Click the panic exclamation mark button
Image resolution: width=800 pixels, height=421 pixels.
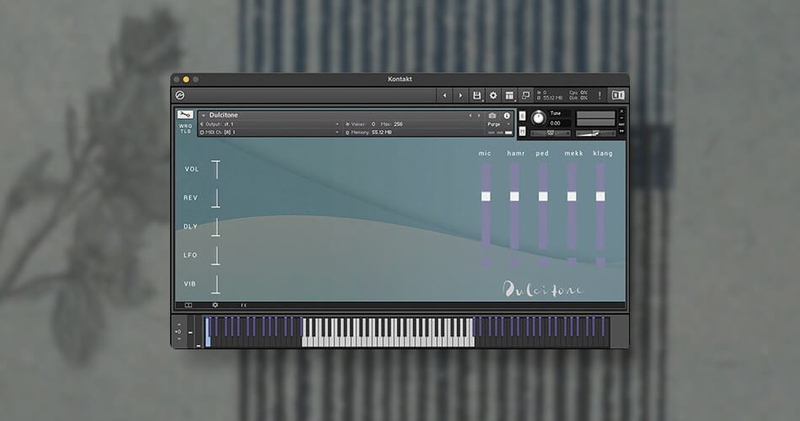click(599, 95)
